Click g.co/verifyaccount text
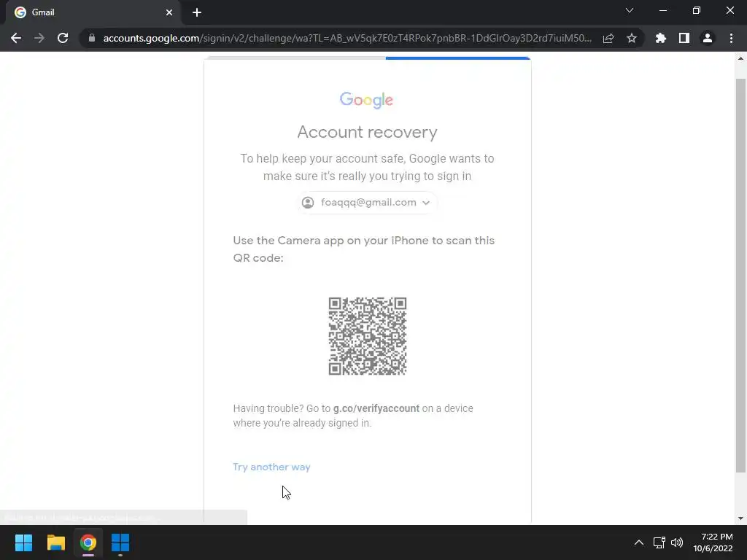Image resolution: width=747 pixels, height=560 pixels. (x=376, y=408)
